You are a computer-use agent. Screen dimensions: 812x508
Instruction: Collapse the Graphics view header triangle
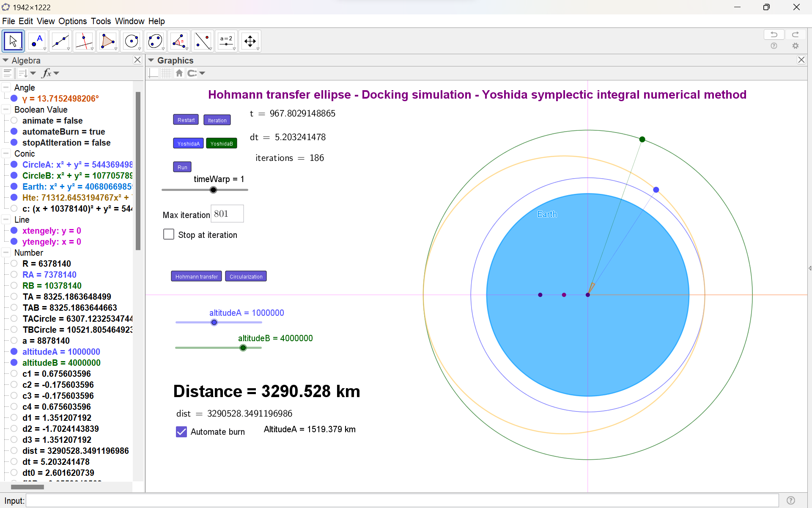151,61
